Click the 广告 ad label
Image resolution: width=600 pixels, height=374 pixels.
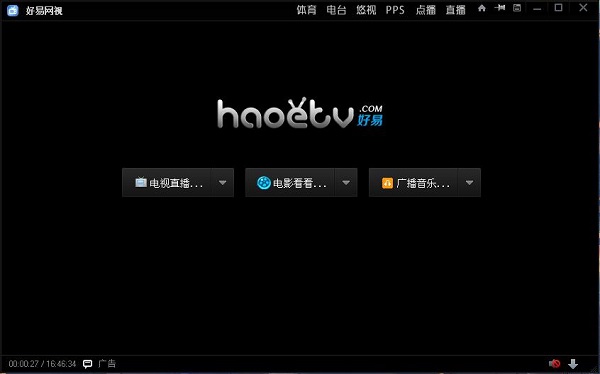click(107, 363)
